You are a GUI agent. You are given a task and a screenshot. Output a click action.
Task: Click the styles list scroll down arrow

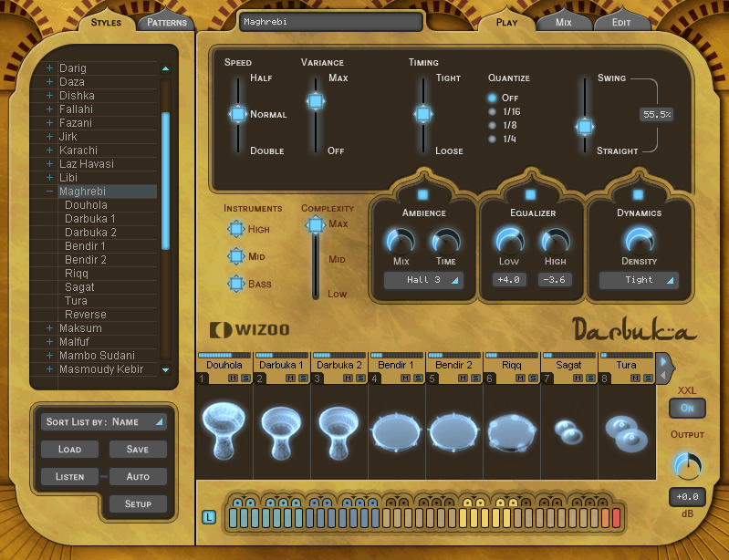165,370
